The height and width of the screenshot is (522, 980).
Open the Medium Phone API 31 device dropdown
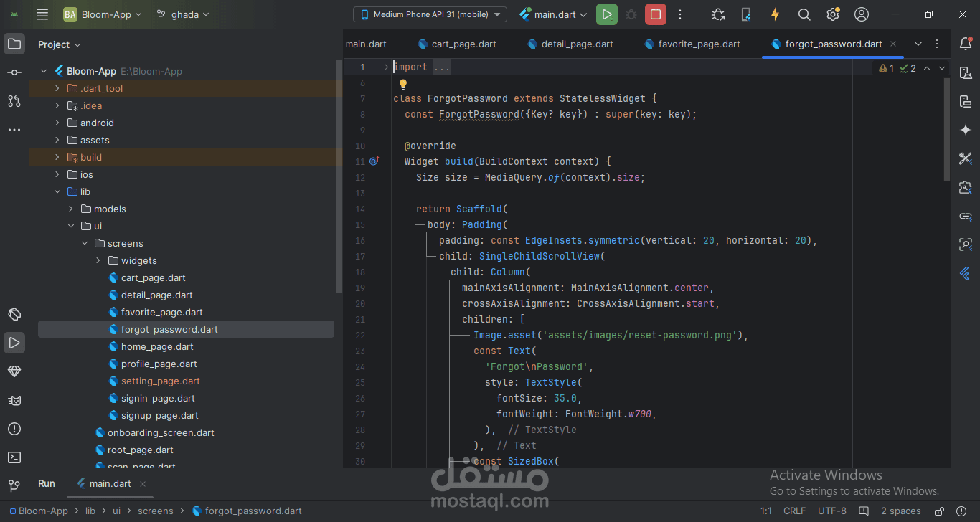tap(430, 14)
